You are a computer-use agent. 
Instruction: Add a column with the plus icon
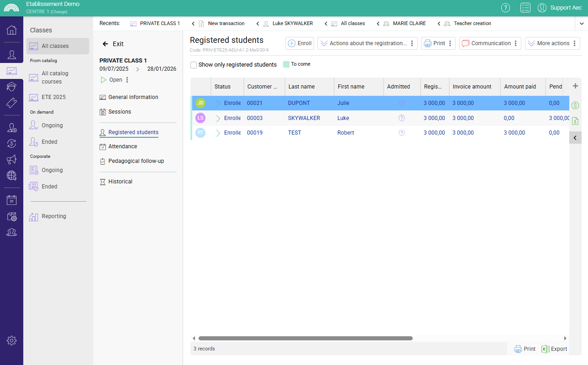(x=575, y=86)
